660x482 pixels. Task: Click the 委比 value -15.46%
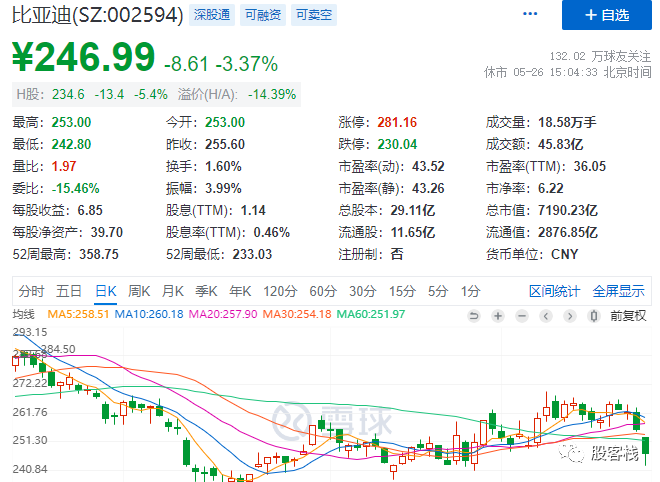(75, 188)
